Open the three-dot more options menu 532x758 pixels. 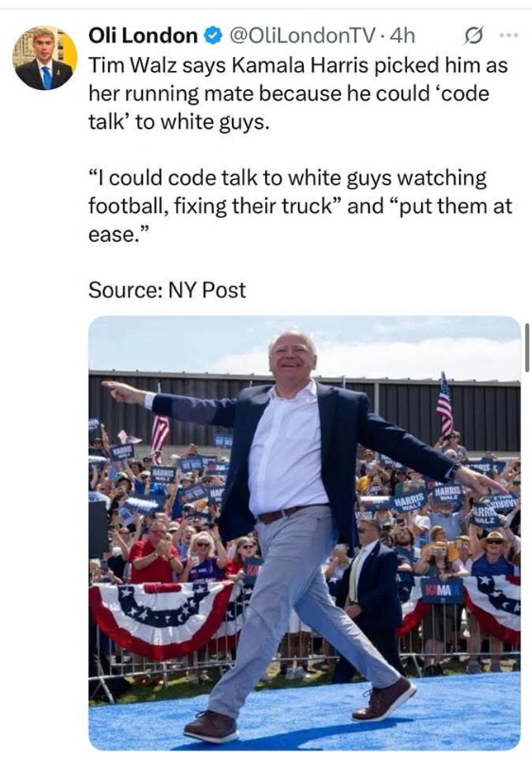[x=509, y=35]
